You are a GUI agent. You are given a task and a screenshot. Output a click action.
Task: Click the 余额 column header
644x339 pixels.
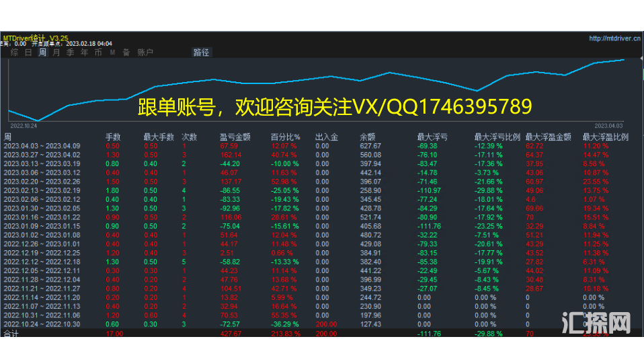pyautogui.click(x=367, y=137)
